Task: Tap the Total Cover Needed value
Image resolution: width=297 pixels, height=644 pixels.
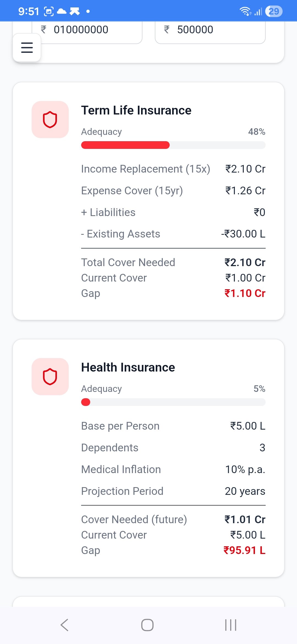Action: (245, 263)
